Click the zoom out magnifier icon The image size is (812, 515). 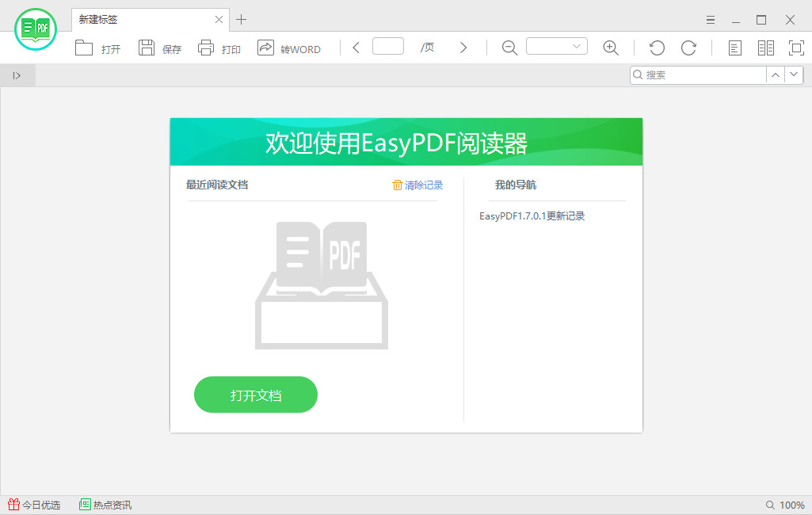[x=509, y=48]
